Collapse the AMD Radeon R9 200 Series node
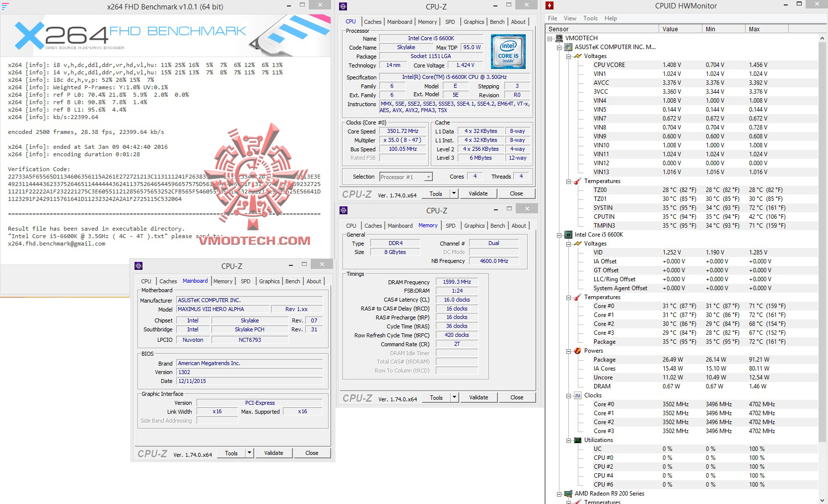This screenshot has width=828, height=504. [559, 494]
